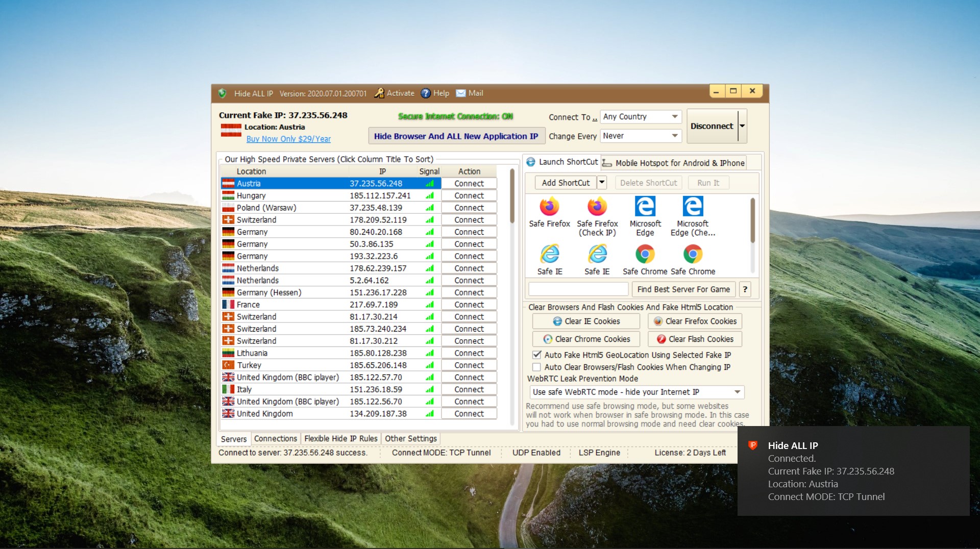Click the Mail envelope icon
The width and height of the screenshot is (980, 549).
coord(460,93)
